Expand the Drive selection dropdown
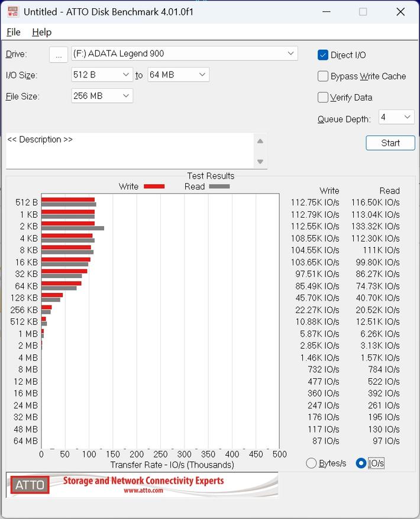Screen dimensions: 420x519 click(185, 54)
